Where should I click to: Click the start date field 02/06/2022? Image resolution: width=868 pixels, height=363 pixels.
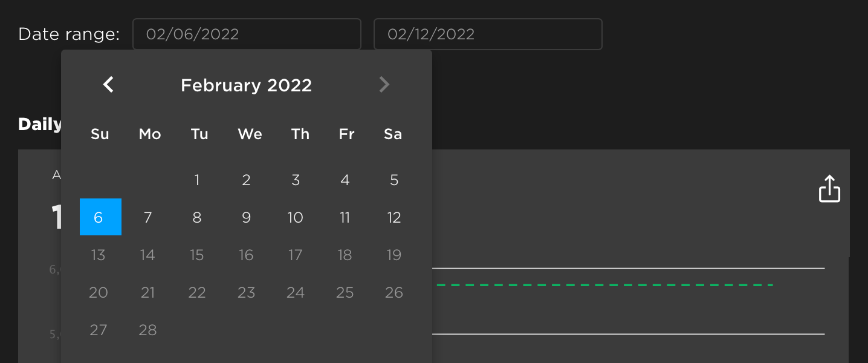click(x=247, y=34)
